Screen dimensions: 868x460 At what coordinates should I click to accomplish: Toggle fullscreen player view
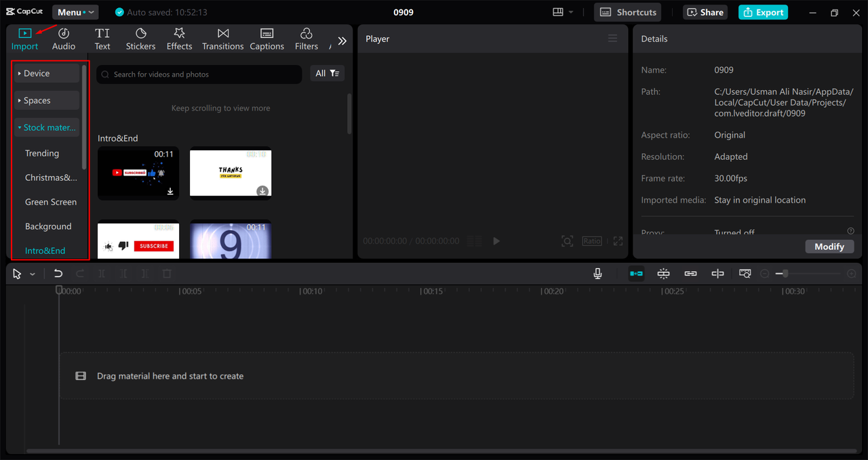click(618, 241)
